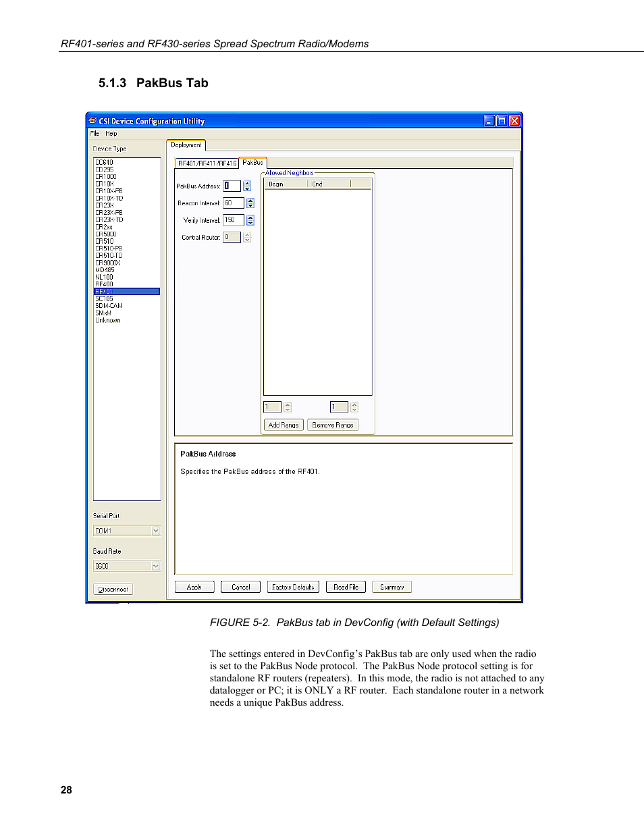Click the PakBus Address spinner arrows
Image resolution: width=644 pixels, height=834 pixels.
coord(247,186)
